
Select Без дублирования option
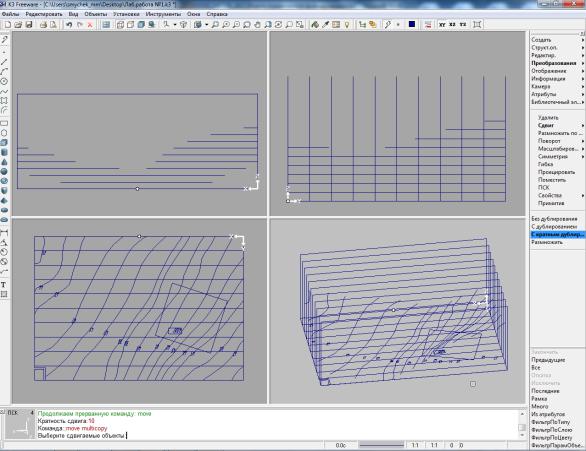tap(554, 219)
